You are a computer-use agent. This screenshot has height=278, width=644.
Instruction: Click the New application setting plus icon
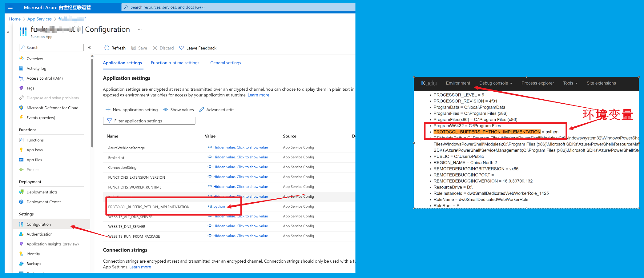(108, 110)
